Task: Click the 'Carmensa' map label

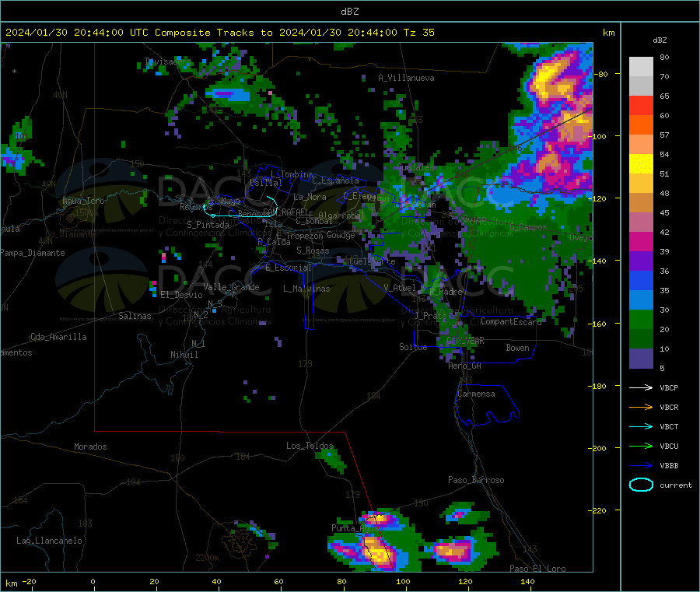Action: pos(476,394)
